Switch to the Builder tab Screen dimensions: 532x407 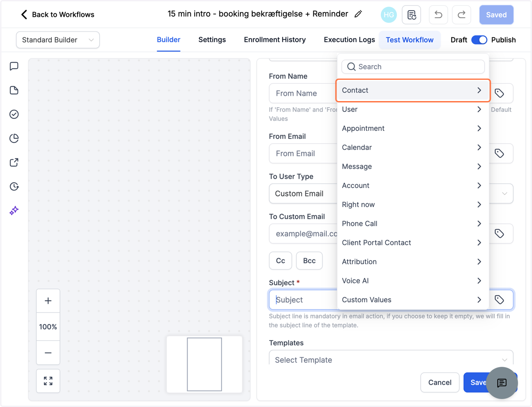[168, 40]
